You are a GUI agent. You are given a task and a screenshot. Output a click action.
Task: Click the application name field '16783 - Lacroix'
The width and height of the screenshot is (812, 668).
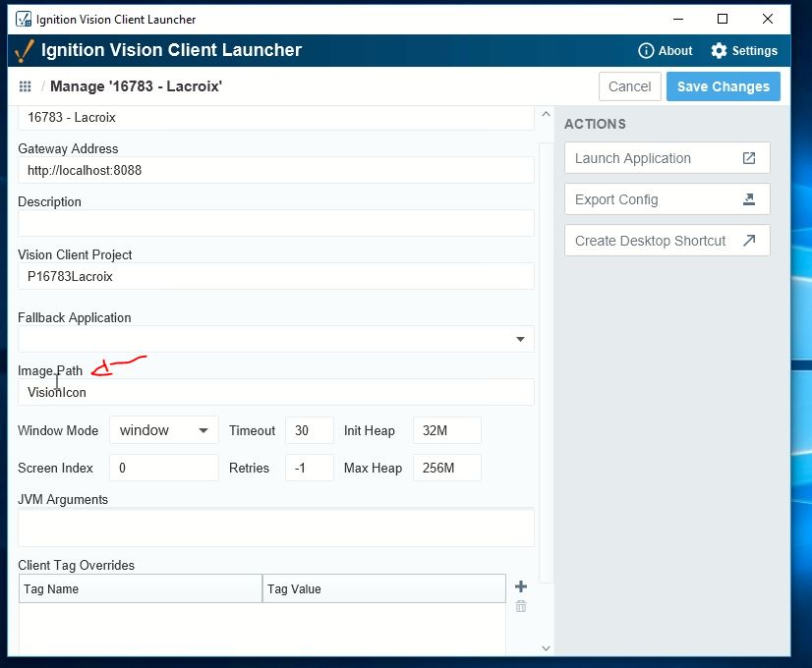click(x=276, y=118)
